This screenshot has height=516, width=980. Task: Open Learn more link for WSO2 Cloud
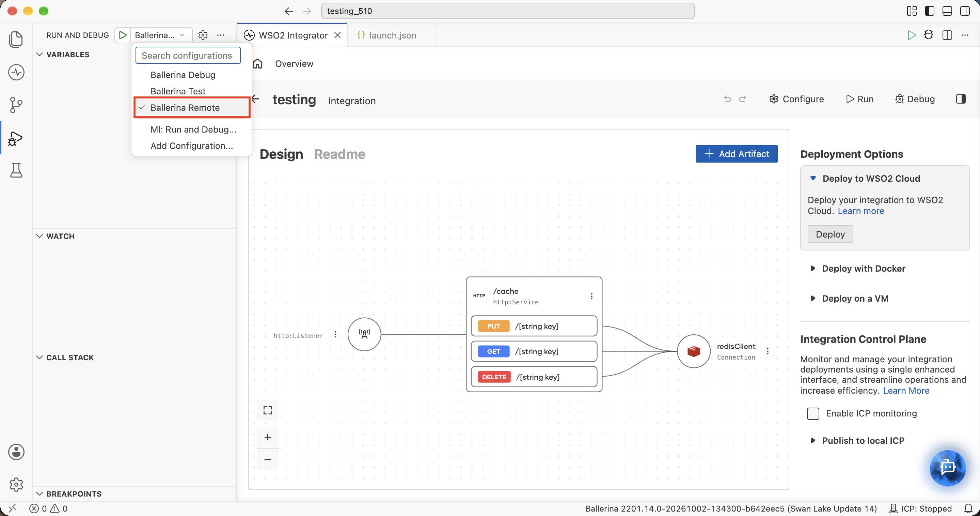pyautogui.click(x=860, y=211)
